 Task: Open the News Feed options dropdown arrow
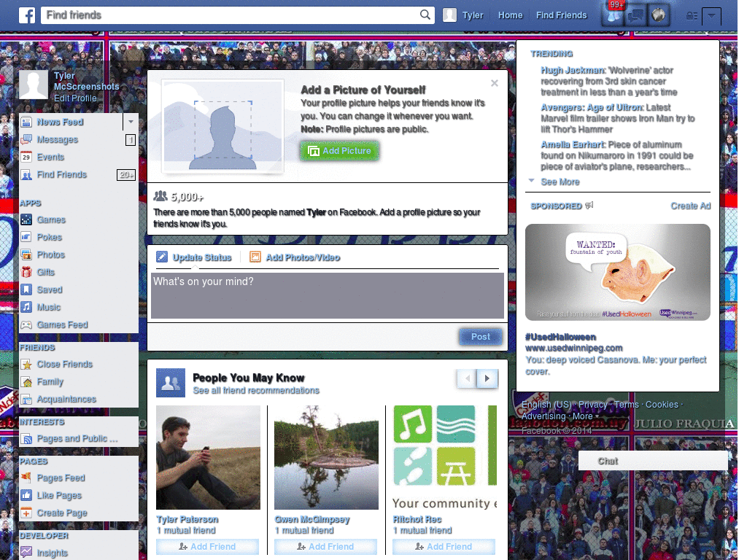click(131, 122)
